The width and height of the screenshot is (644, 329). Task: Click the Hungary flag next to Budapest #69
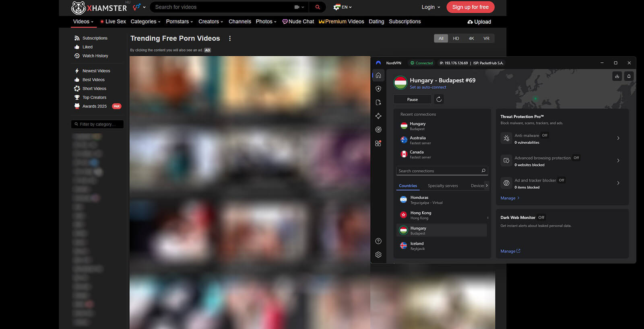[400, 83]
